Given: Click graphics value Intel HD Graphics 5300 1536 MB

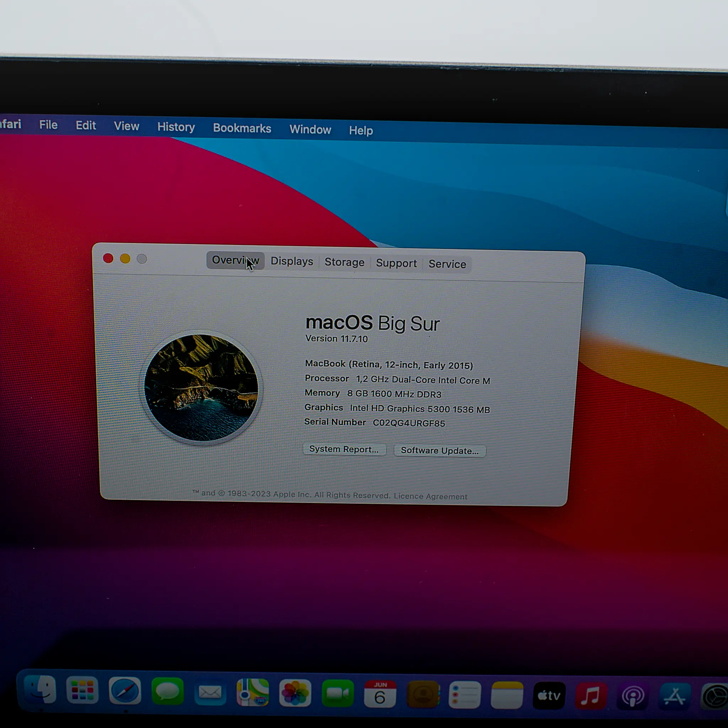Looking at the screenshot, I should [420, 409].
